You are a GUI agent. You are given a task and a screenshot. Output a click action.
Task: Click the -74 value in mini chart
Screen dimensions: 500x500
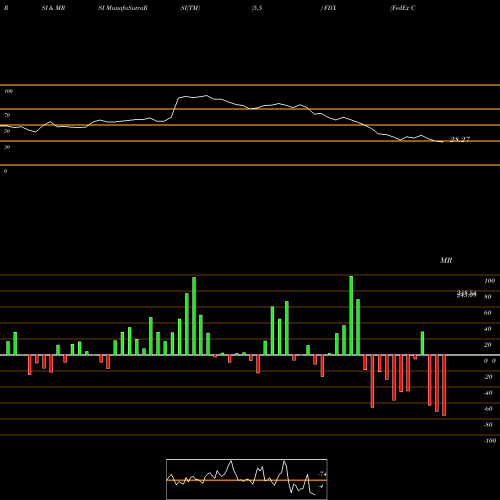(322, 474)
